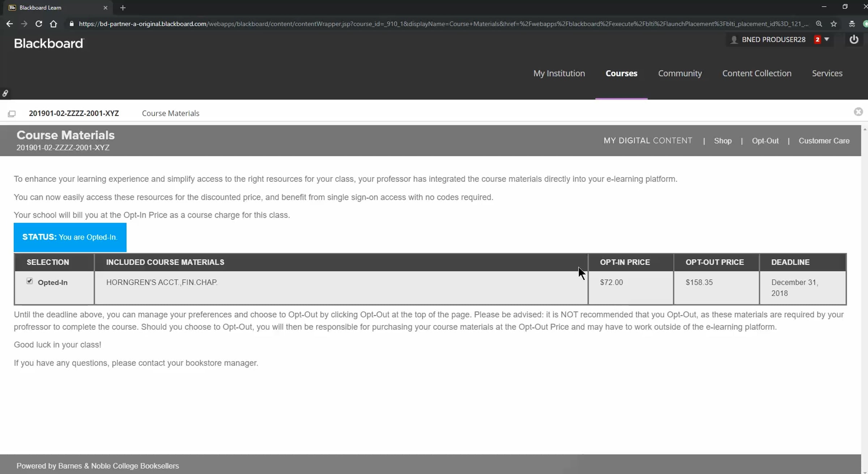Screen dimensions: 868x474
Task: Click HORNGREN'S ACCT.,FIN.CHAP. material entry
Action: 162,282
